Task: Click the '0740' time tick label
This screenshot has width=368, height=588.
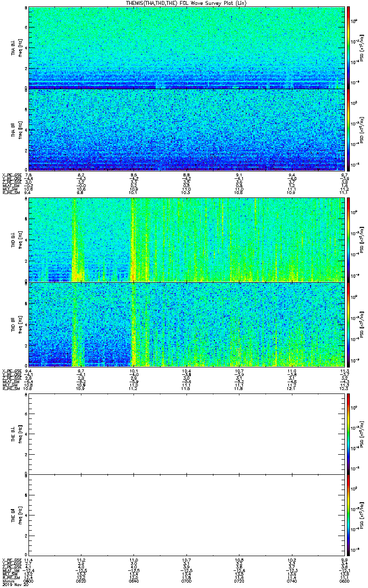Action: point(291,581)
